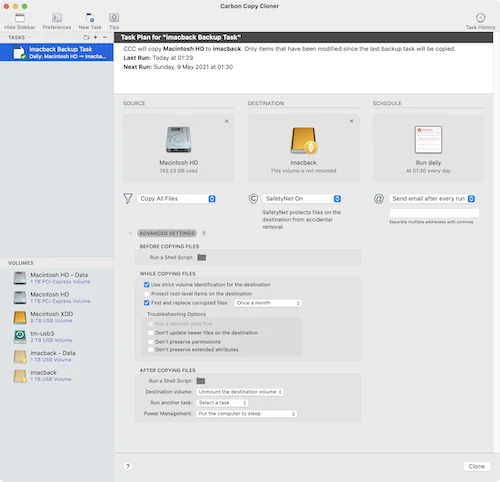The width and height of the screenshot is (500, 482).
Task: Click the imacback destination drive icon
Action: pos(304,140)
